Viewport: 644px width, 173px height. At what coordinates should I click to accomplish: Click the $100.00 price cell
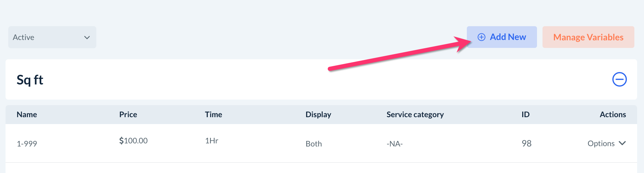(133, 141)
